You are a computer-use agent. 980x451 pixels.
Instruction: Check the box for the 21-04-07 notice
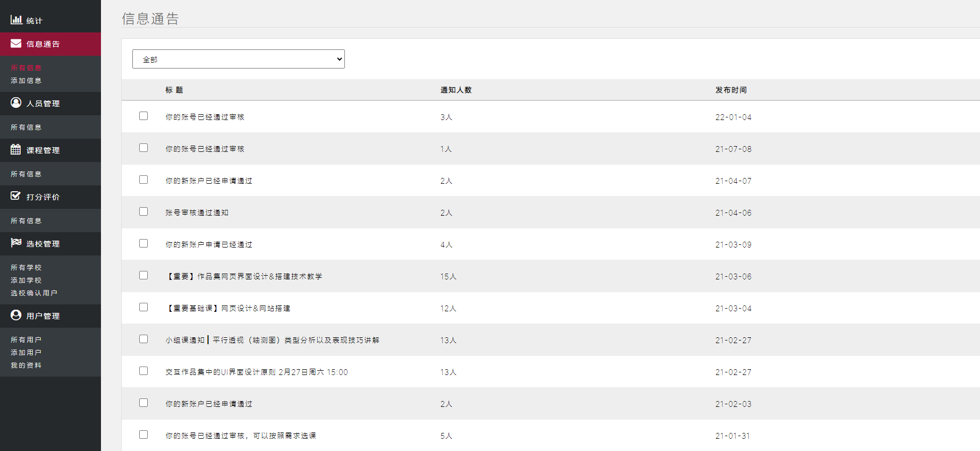143,180
